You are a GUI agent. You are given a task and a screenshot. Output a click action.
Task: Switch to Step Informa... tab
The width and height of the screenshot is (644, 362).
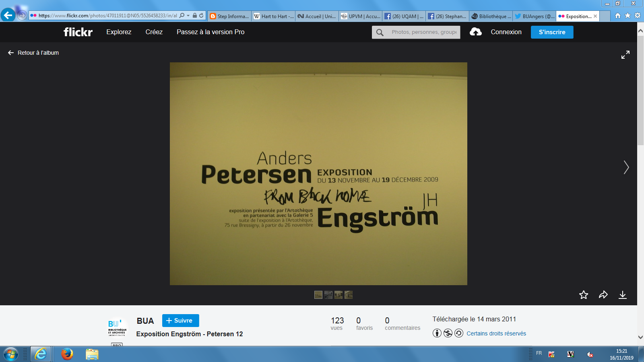[x=229, y=16]
